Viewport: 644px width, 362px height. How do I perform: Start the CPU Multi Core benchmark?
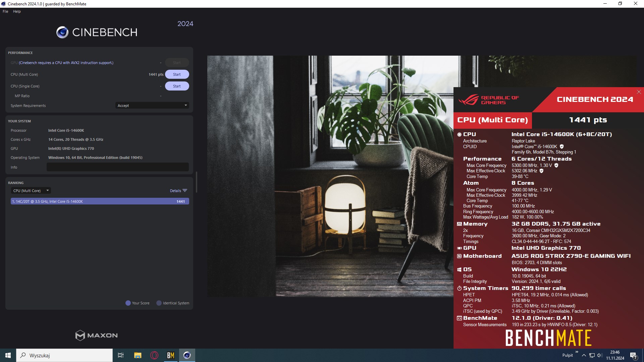[x=177, y=74]
